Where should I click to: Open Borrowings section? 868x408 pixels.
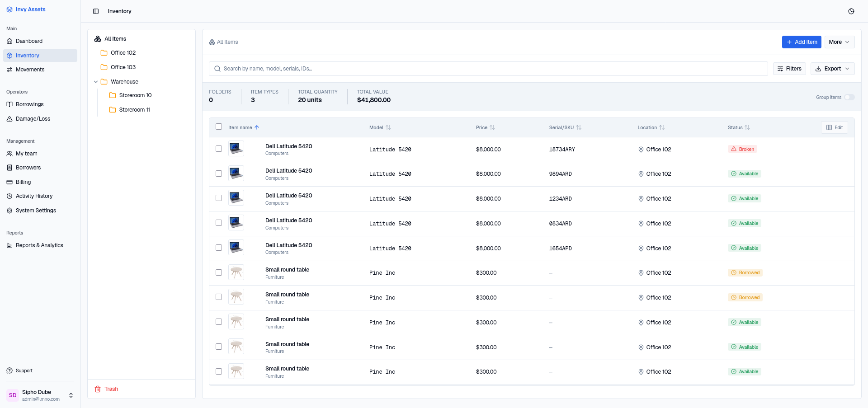pos(40,104)
